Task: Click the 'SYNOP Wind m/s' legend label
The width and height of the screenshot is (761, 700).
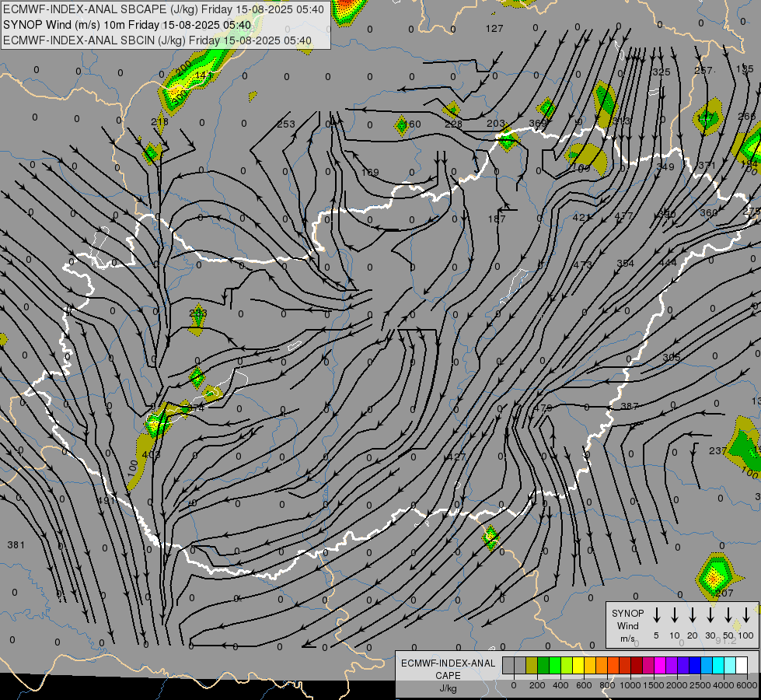Action: 627,626
